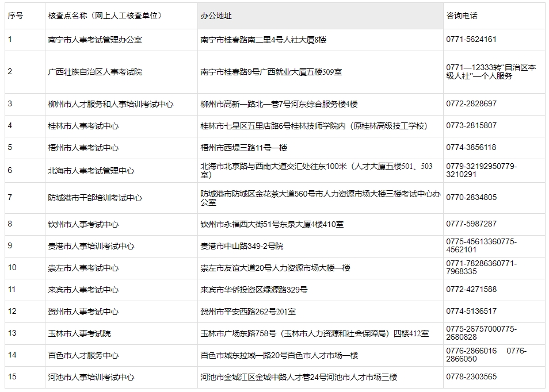Click the 核查点名称 column header
The image size is (549, 392).
[105, 16]
